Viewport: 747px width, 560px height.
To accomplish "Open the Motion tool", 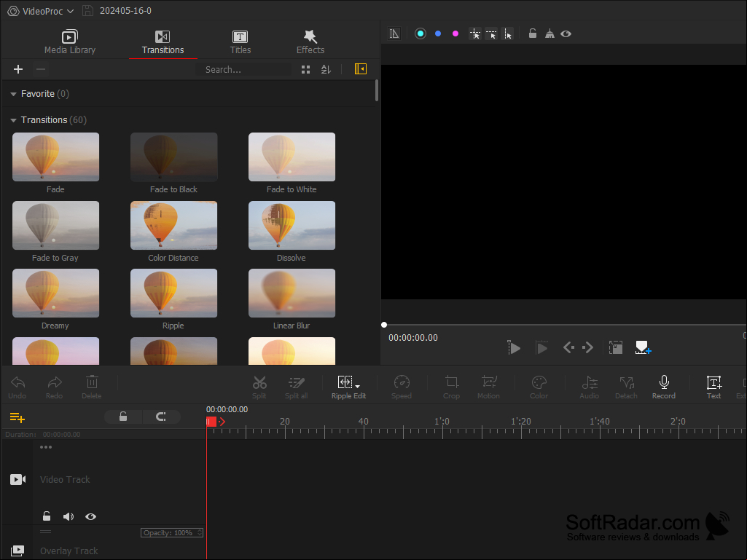I will pyautogui.click(x=489, y=387).
